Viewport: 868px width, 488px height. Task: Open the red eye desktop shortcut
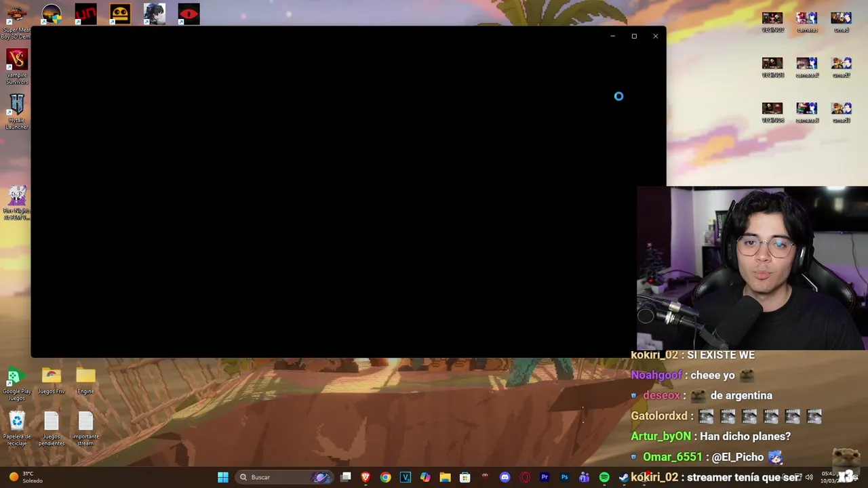(x=189, y=14)
